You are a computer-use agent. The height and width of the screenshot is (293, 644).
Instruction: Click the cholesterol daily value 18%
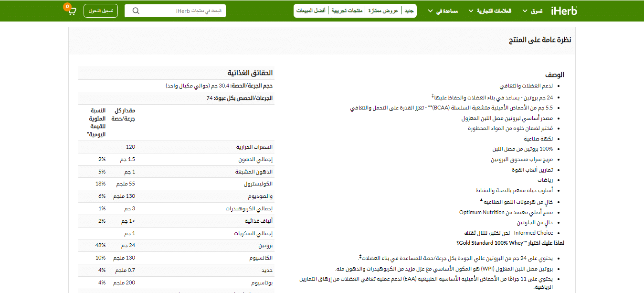click(101, 184)
